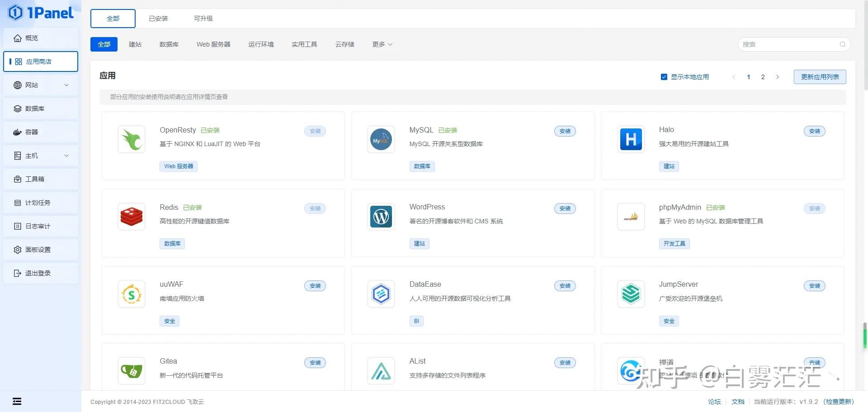Click 安装 button for JumpServer

pyautogui.click(x=815, y=286)
